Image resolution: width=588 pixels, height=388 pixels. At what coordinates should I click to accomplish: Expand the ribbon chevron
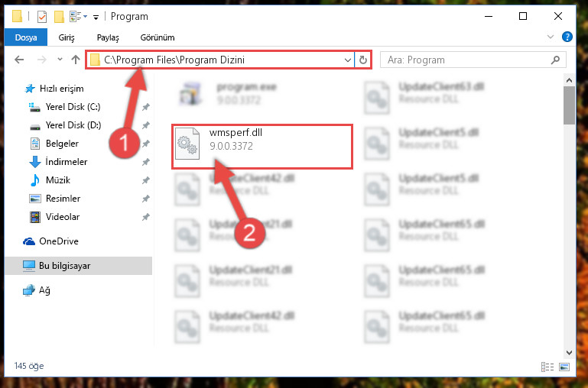550,37
